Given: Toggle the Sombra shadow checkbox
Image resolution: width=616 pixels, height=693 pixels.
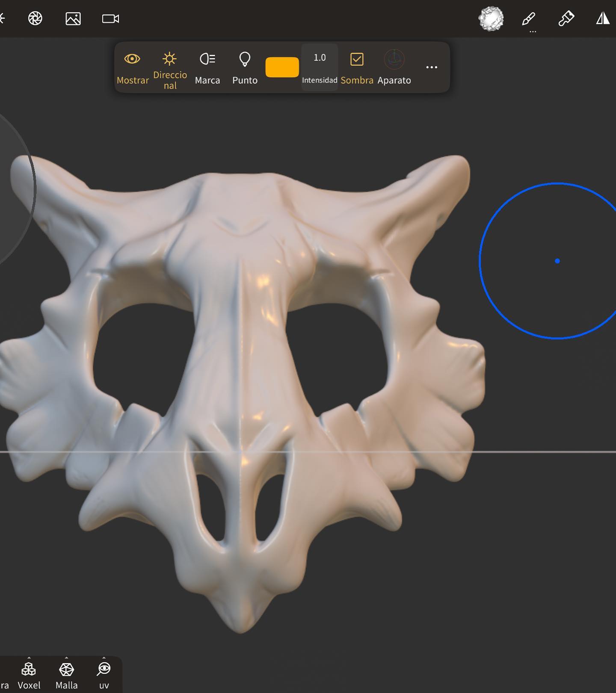Looking at the screenshot, I should pyautogui.click(x=357, y=68).
